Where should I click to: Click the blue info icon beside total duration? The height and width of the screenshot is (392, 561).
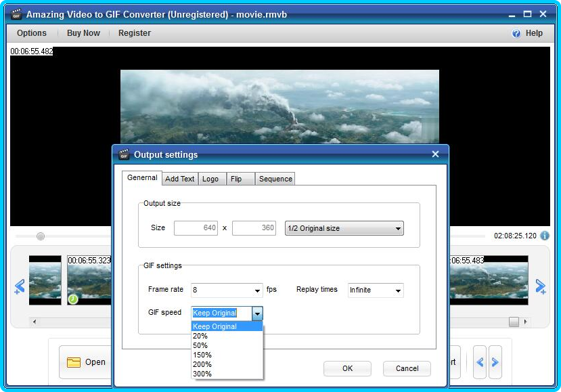pos(545,236)
